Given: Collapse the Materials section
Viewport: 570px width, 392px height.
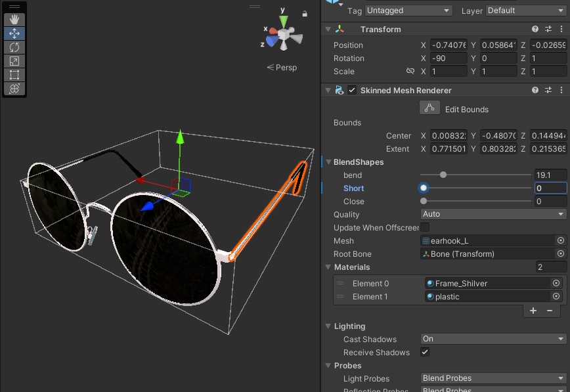Looking at the screenshot, I should coord(328,267).
